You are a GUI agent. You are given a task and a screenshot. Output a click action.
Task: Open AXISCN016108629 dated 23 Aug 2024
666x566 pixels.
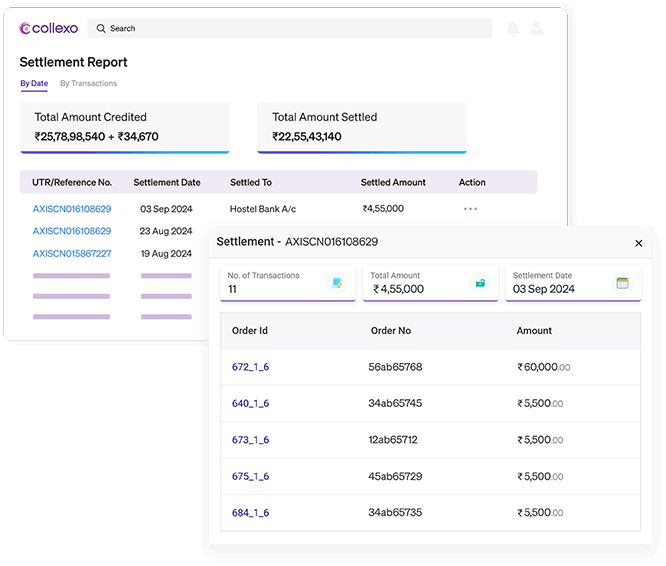tap(72, 231)
